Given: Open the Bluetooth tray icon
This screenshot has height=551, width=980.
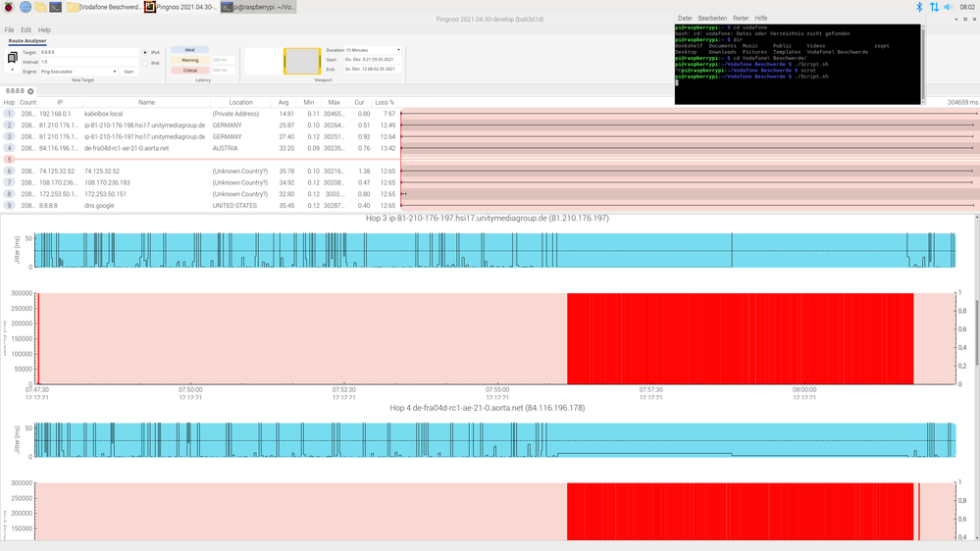Looking at the screenshot, I should click(919, 7).
